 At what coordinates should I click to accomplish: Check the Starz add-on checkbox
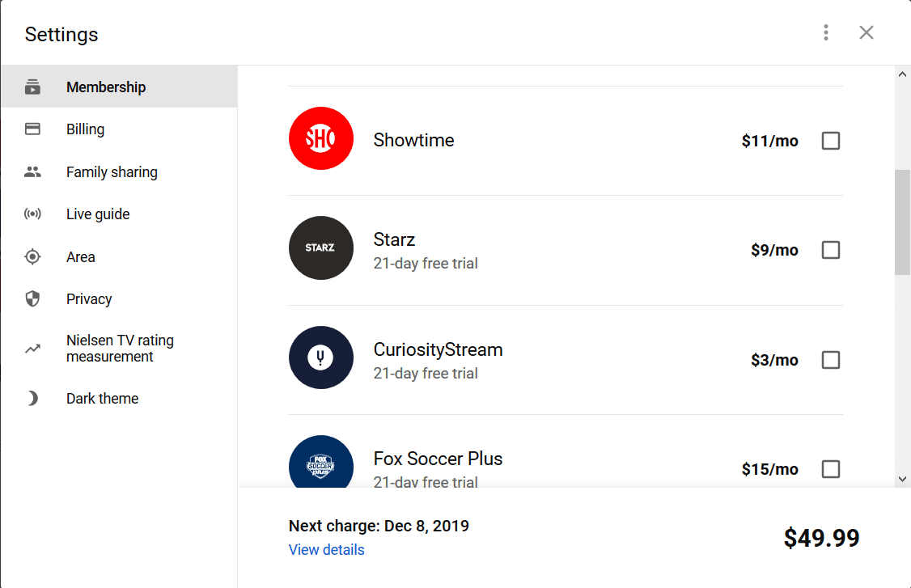point(831,250)
